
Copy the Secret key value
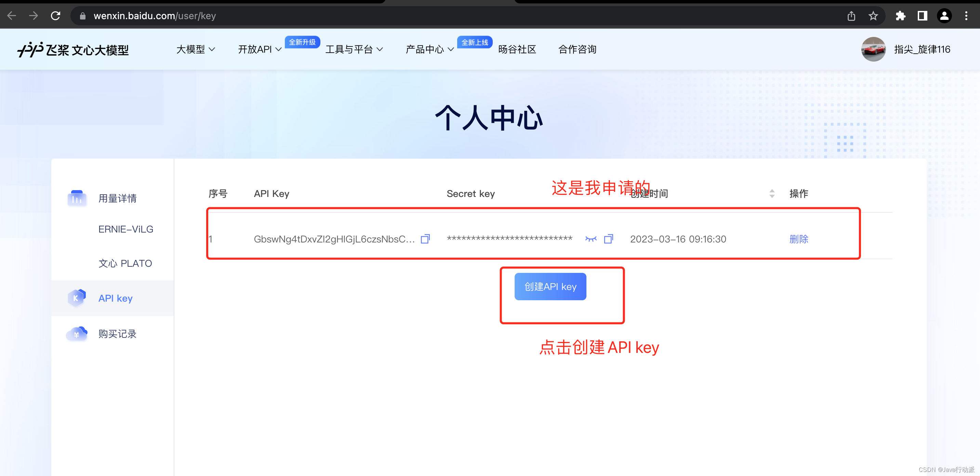(x=609, y=239)
